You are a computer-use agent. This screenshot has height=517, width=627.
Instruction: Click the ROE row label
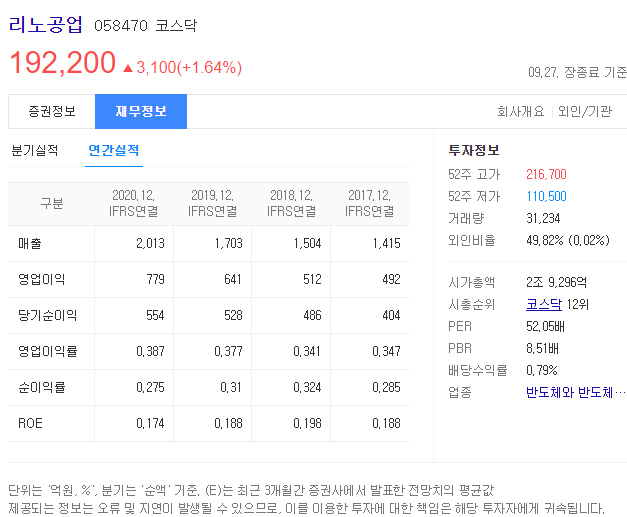tap(30, 423)
